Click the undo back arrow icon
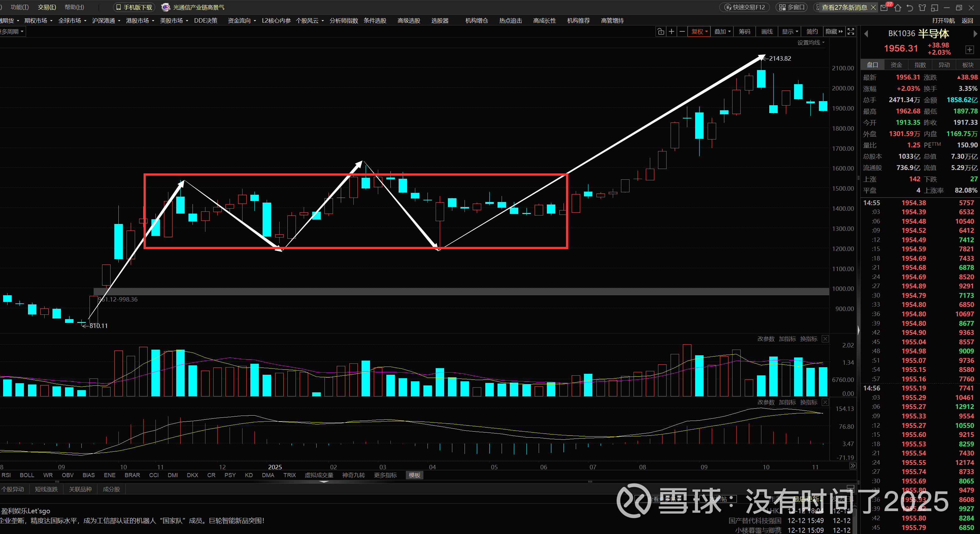The image size is (980, 534). click(x=910, y=8)
